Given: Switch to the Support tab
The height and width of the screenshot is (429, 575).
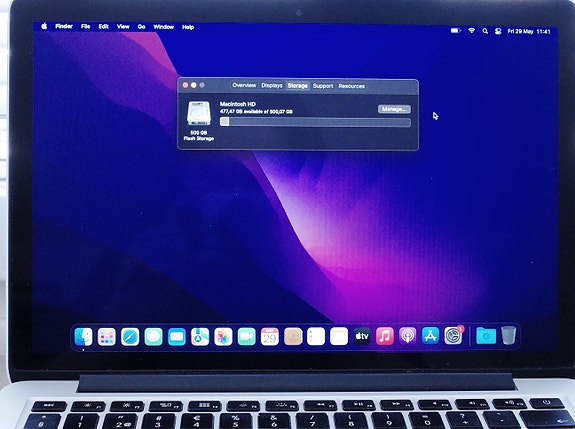Looking at the screenshot, I should tap(323, 86).
